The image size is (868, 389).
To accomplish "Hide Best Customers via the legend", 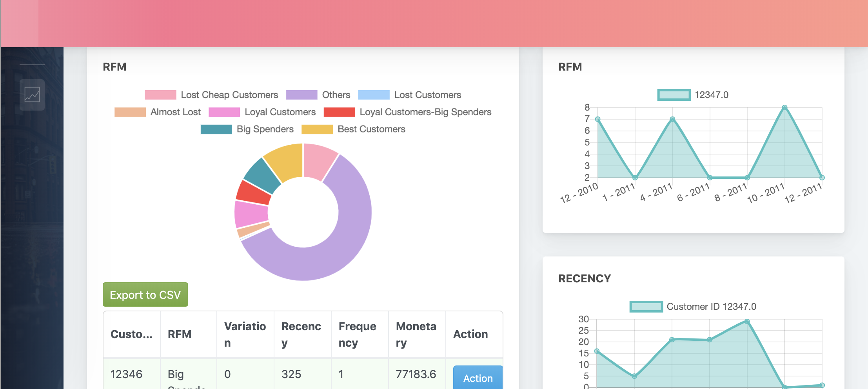I will click(372, 129).
